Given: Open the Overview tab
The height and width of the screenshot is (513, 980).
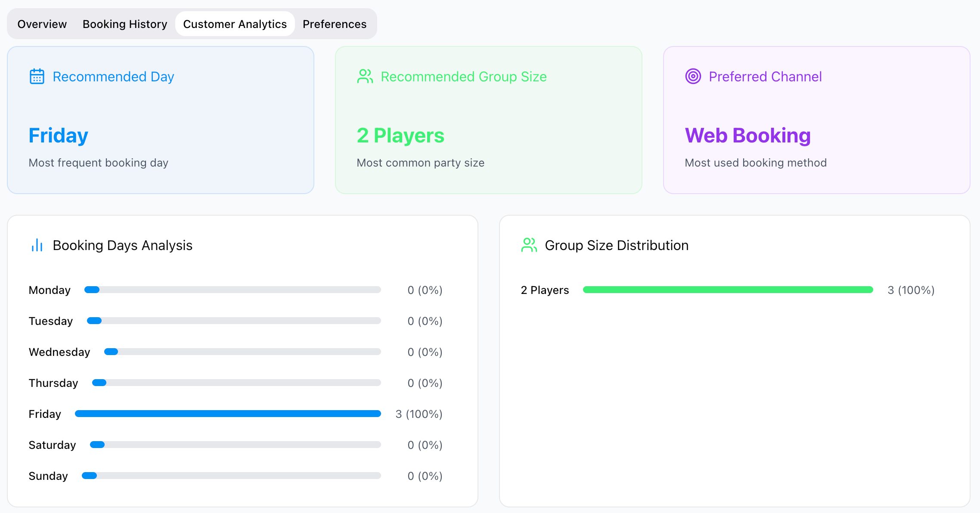Looking at the screenshot, I should pyautogui.click(x=42, y=24).
